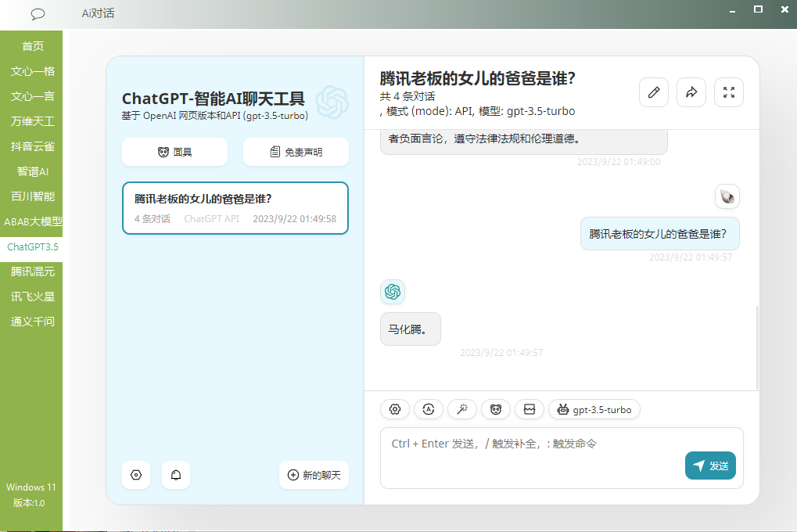Select the 腾讯老板的女儿的爸爸是谁 chat card
Image resolution: width=797 pixels, height=532 pixels.
(235, 208)
